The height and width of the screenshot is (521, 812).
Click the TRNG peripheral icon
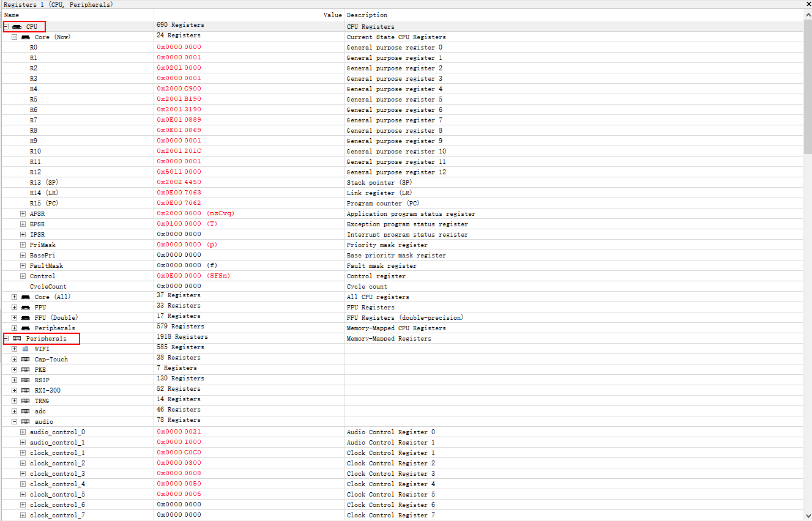[25, 401]
